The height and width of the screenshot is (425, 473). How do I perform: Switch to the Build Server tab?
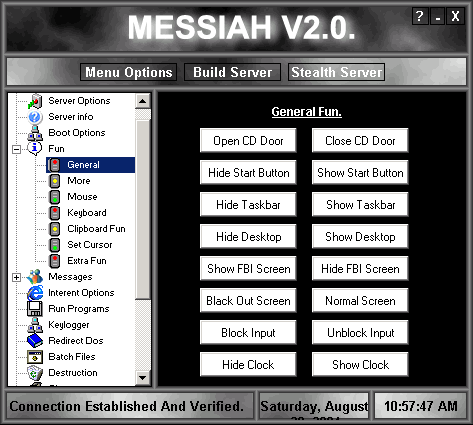[x=232, y=72]
